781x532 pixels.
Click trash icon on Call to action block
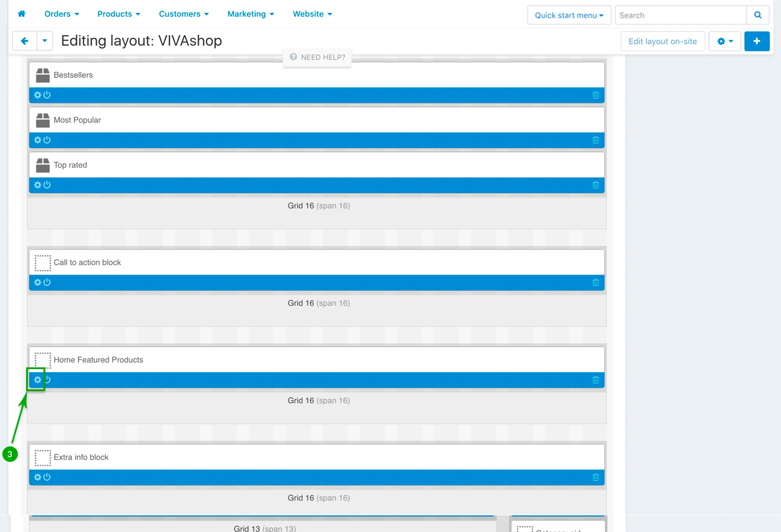[x=595, y=282]
